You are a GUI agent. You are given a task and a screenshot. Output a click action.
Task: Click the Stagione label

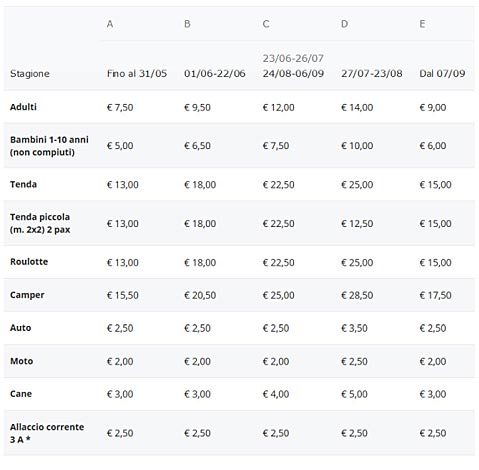(30, 74)
